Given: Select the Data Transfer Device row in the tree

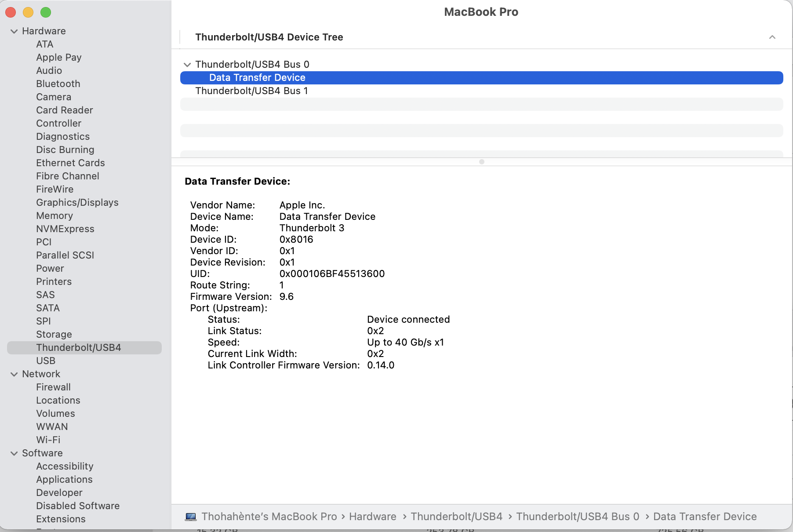Looking at the screenshot, I should coord(482,78).
